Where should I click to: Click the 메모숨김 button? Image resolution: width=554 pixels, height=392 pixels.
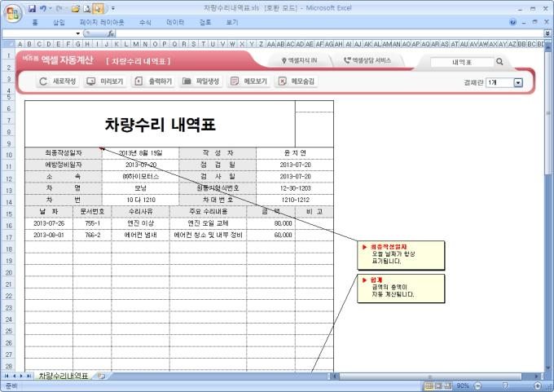[297, 81]
